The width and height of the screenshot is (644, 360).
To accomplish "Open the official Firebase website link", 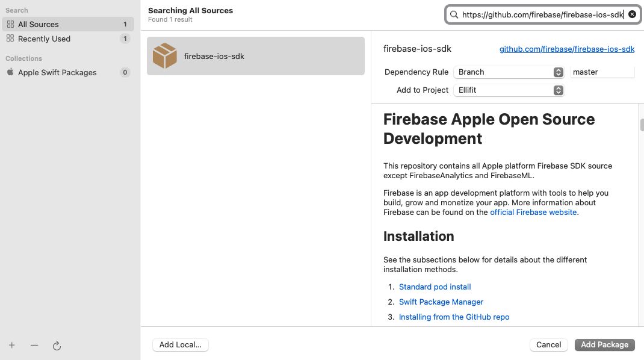I will pyautogui.click(x=534, y=213).
